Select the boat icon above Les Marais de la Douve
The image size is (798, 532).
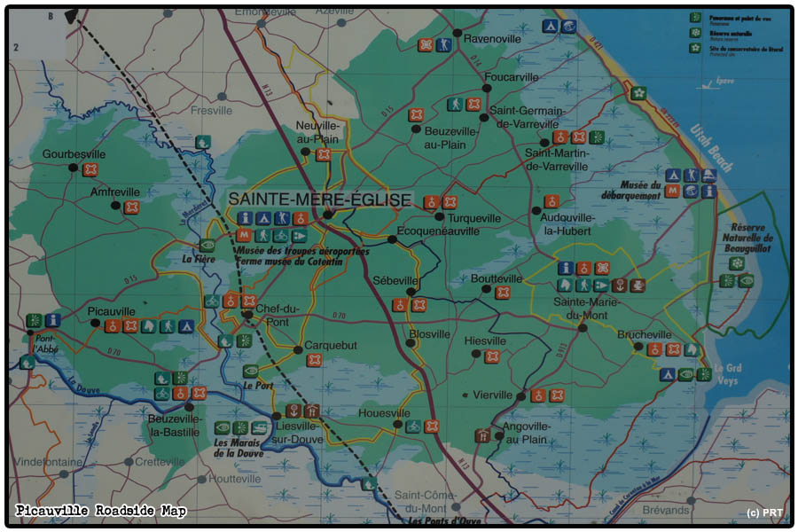pyautogui.click(x=259, y=427)
